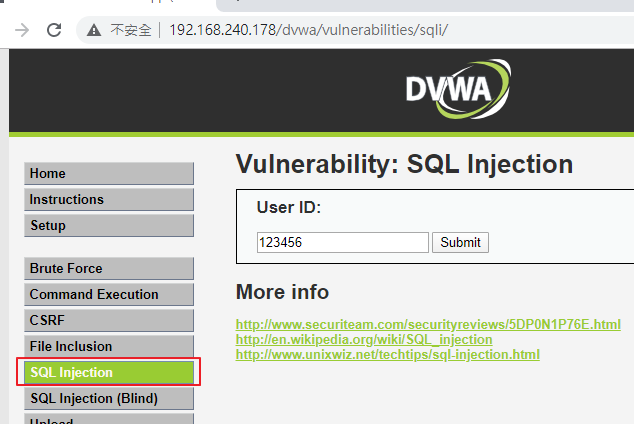Click the not-secure warning triangle icon
Viewport: 634px width, 424px height.
tap(94, 30)
